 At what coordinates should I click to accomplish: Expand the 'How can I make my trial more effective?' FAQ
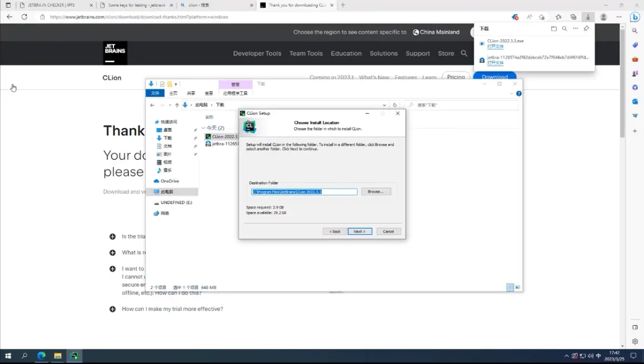pos(112,309)
